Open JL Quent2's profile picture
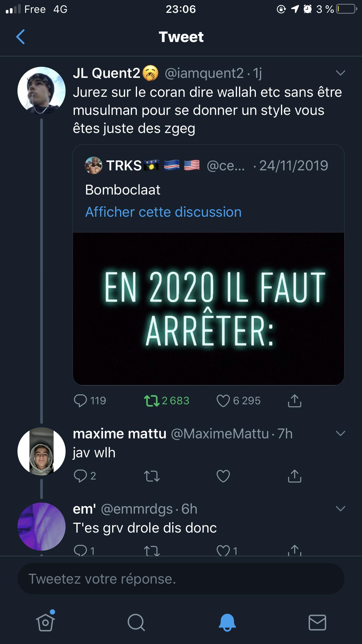This screenshot has width=362, height=644. point(41,90)
